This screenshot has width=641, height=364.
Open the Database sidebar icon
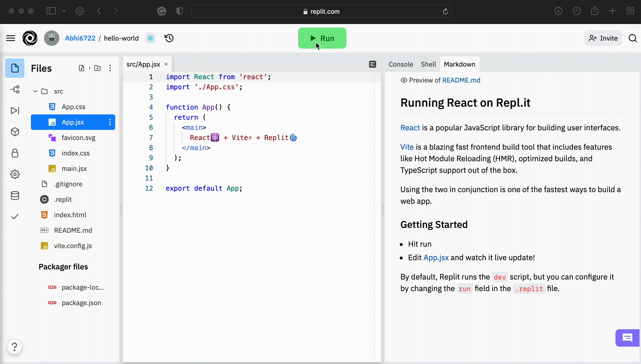[x=15, y=196]
